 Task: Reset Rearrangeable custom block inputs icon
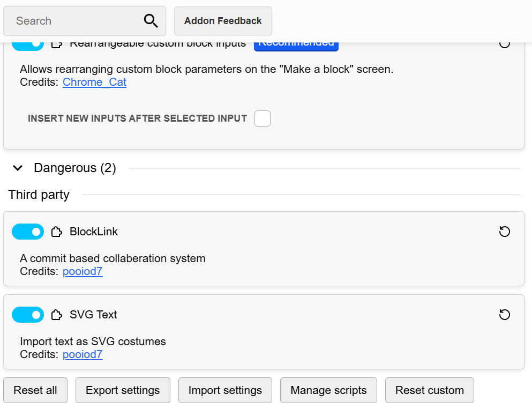(x=504, y=44)
